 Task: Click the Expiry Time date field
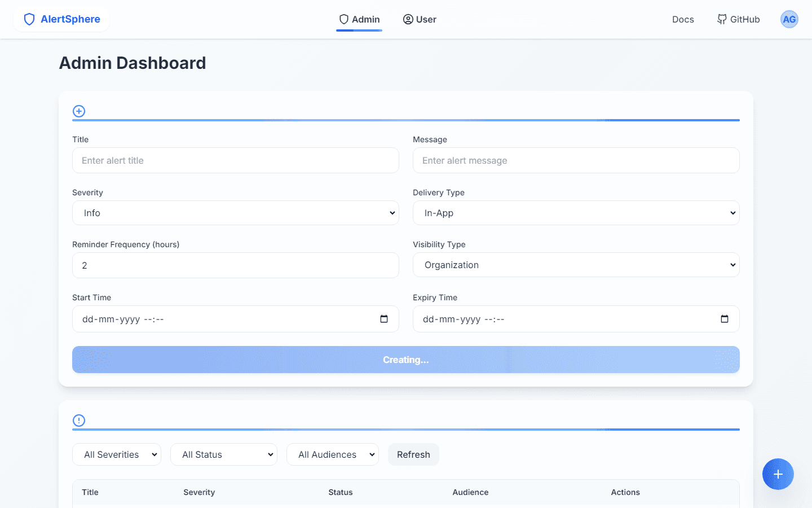pyautogui.click(x=576, y=319)
